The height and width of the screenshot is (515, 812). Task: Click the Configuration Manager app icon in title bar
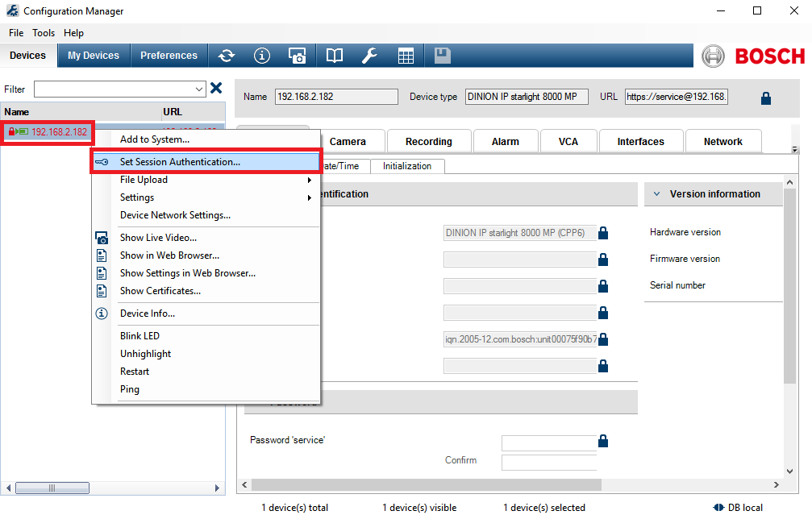pos(12,10)
